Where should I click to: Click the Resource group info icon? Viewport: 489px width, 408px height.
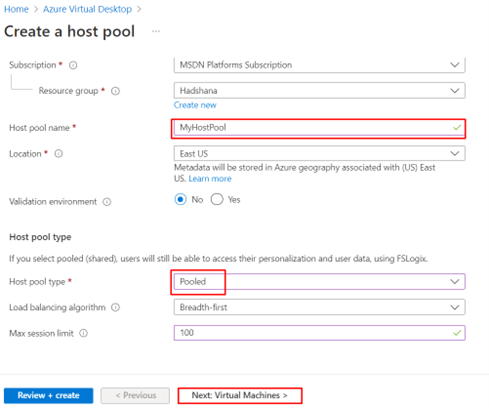[115, 91]
